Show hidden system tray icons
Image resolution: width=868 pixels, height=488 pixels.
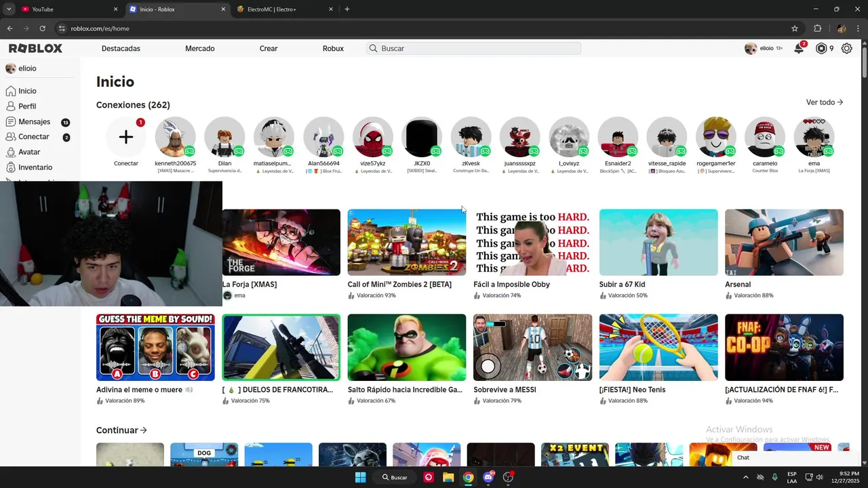[x=746, y=477]
